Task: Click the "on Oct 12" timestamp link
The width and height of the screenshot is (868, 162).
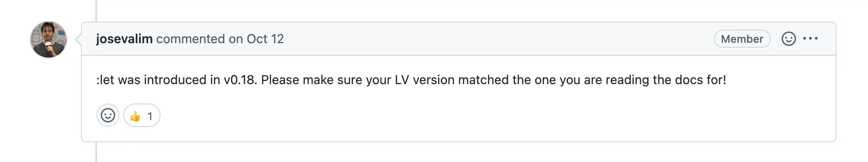Action: [256, 39]
